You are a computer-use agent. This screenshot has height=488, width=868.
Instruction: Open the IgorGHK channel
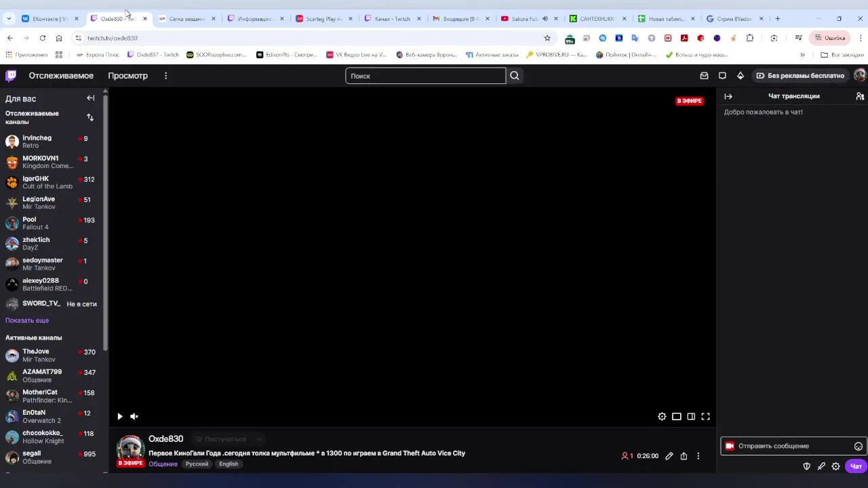pos(51,182)
